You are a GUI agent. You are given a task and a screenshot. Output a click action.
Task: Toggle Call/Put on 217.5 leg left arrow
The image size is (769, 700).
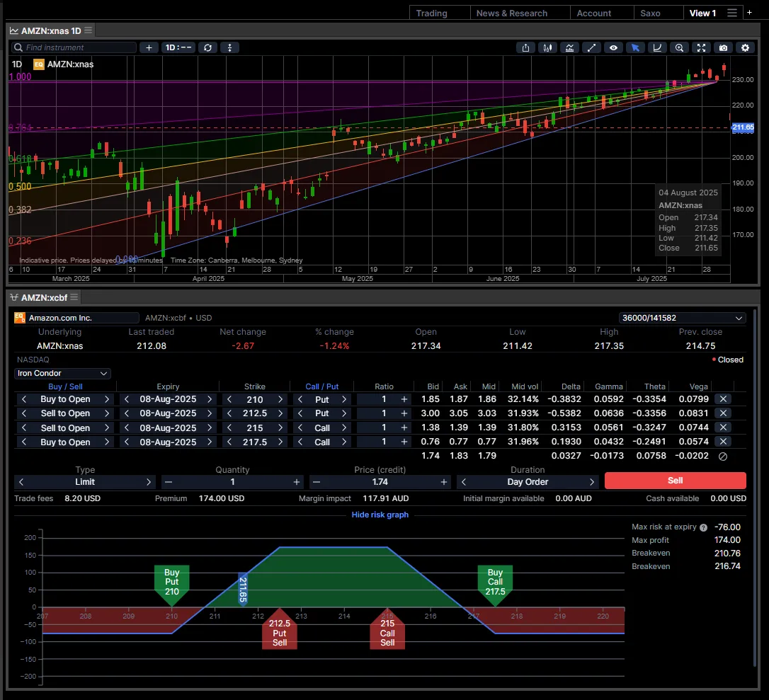pos(300,442)
